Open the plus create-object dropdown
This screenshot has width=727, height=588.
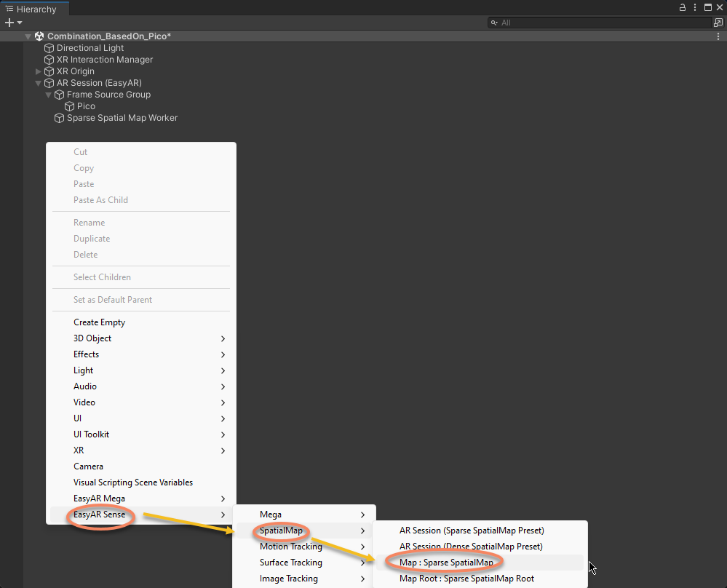click(13, 23)
